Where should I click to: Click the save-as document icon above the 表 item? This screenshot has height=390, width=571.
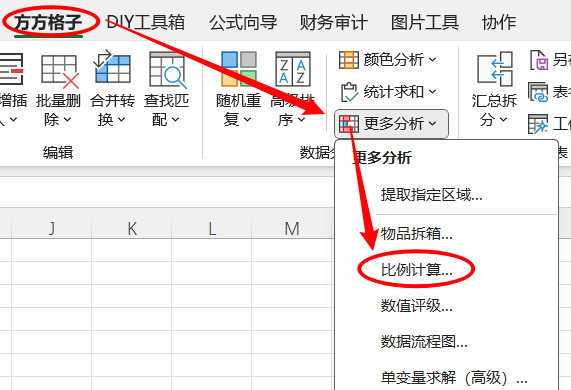pos(539,60)
